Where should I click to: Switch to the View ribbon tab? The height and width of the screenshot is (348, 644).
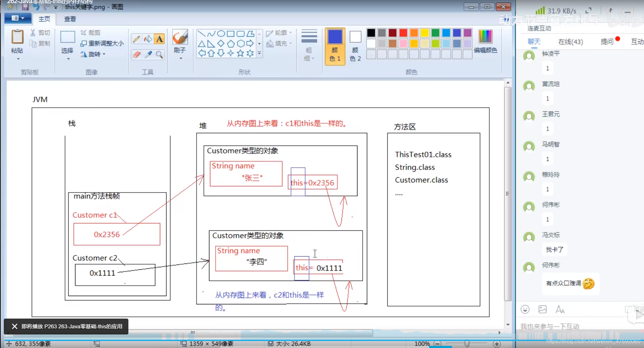tap(70, 19)
